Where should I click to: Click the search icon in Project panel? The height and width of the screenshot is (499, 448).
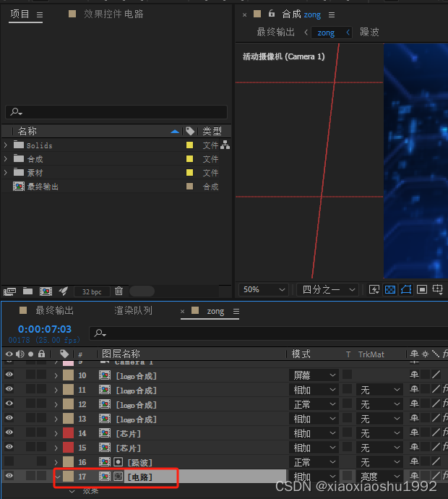(x=16, y=111)
